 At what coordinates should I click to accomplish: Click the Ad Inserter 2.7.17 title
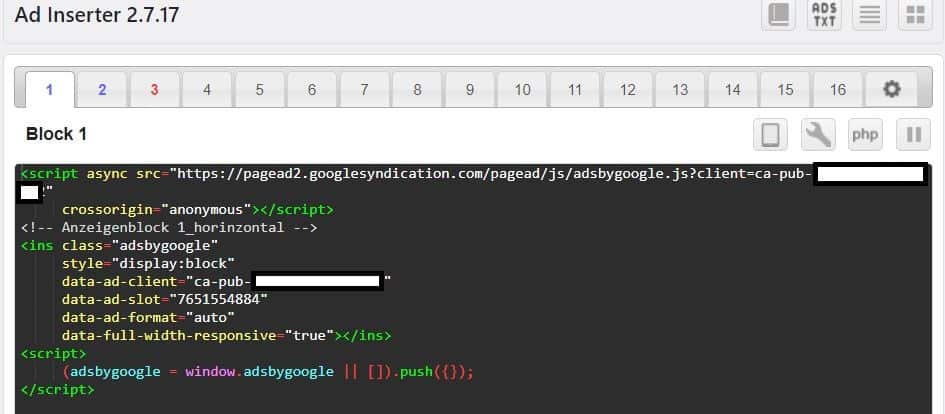point(96,14)
